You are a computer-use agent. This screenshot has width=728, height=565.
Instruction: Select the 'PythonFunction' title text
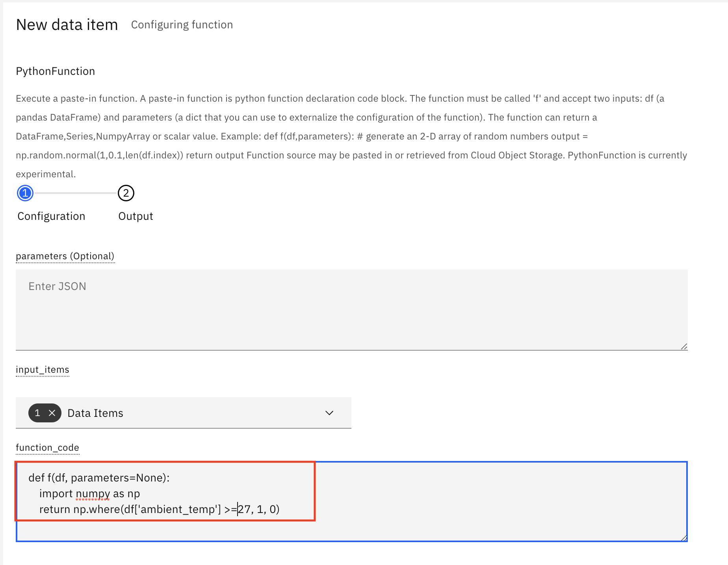[x=56, y=71]
